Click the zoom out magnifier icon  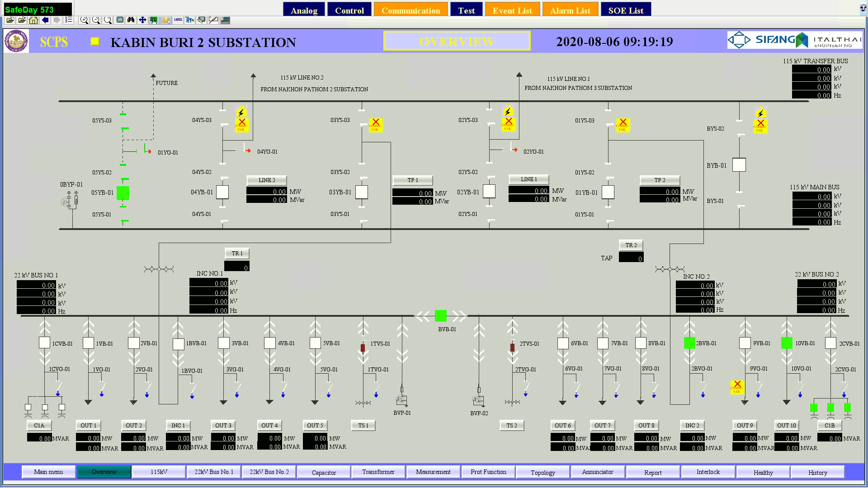[96, 20]
